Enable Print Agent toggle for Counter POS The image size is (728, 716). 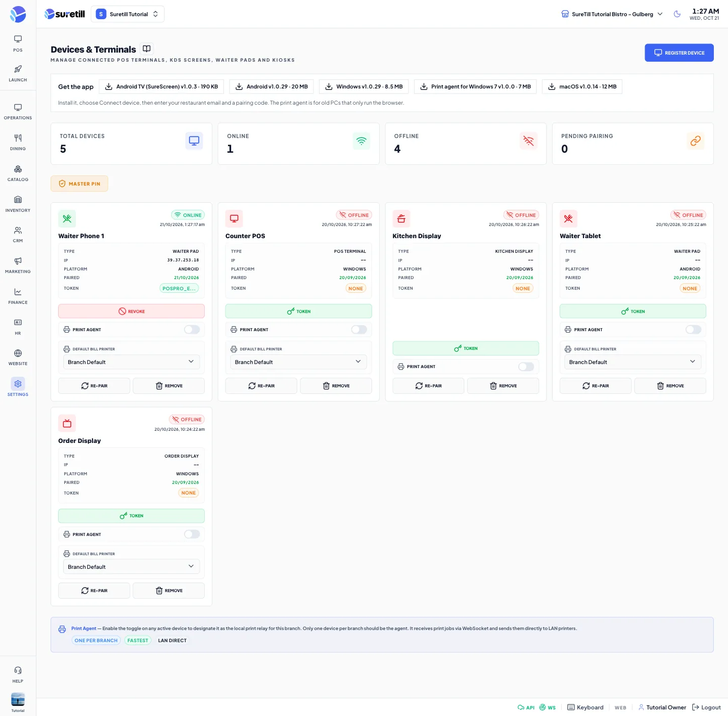(x=359, y=330)
